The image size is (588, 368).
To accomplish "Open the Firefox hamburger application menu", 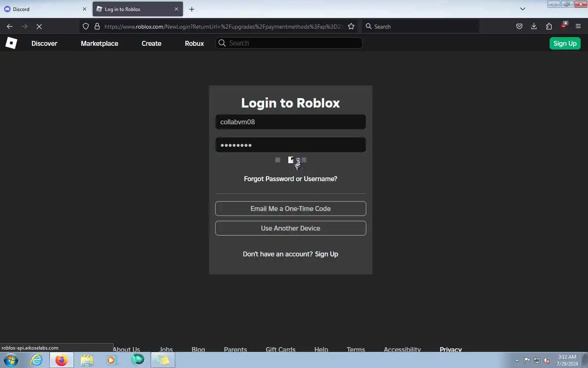I will point(578,26).
